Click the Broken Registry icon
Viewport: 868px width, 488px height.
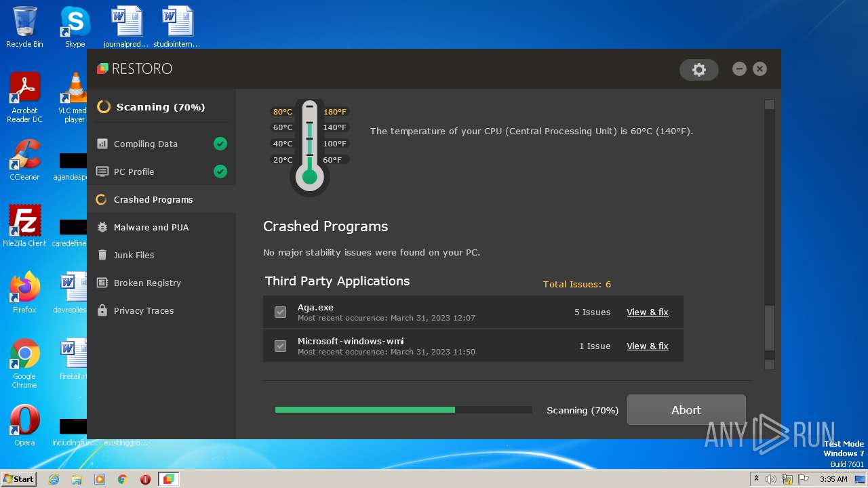click(102, 283)
